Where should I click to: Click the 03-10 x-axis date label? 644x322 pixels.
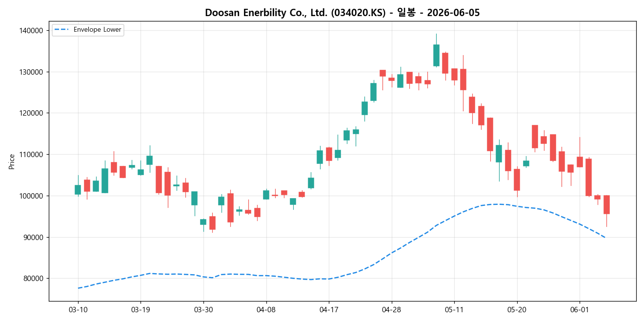78,310
